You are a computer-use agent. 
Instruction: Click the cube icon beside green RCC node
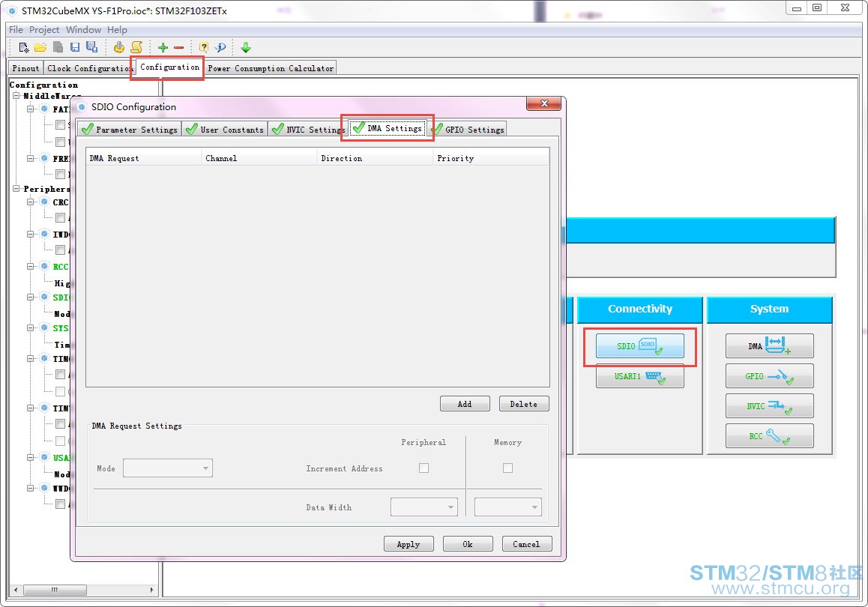[44, 266]
